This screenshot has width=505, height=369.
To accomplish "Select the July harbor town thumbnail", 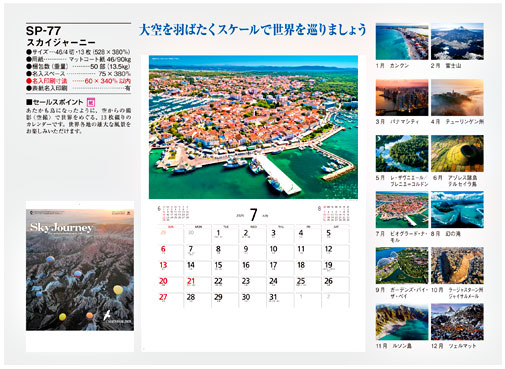I will point(402,209).
